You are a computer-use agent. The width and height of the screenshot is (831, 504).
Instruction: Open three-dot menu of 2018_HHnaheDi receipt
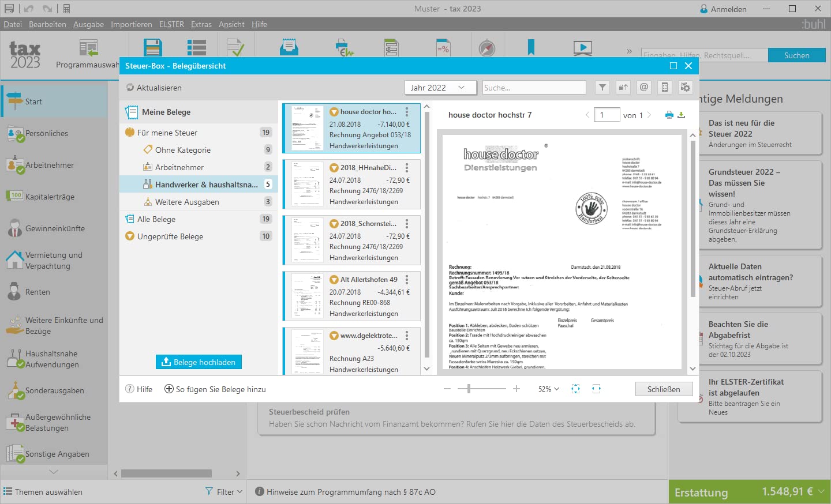point(407,168)
